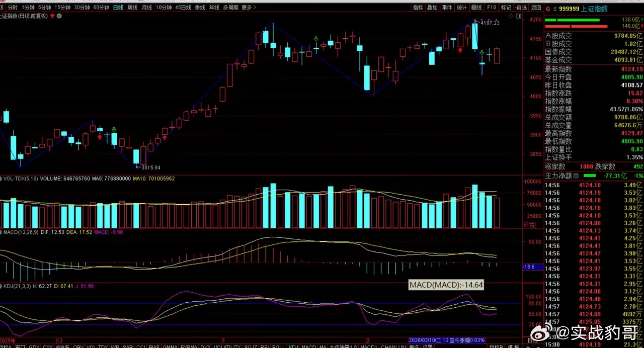Click the small icon left of 分时
Viewport: 644px width, 348px height.
click(x=2, y=8)
